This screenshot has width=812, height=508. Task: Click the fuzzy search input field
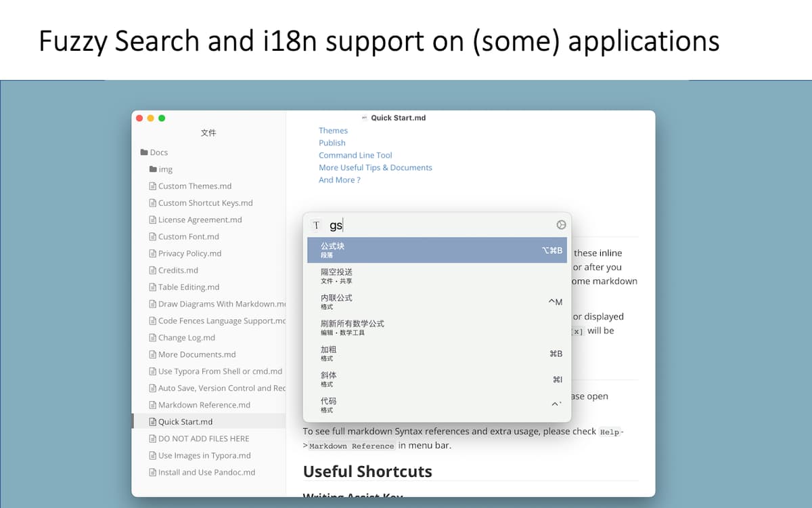406,224
